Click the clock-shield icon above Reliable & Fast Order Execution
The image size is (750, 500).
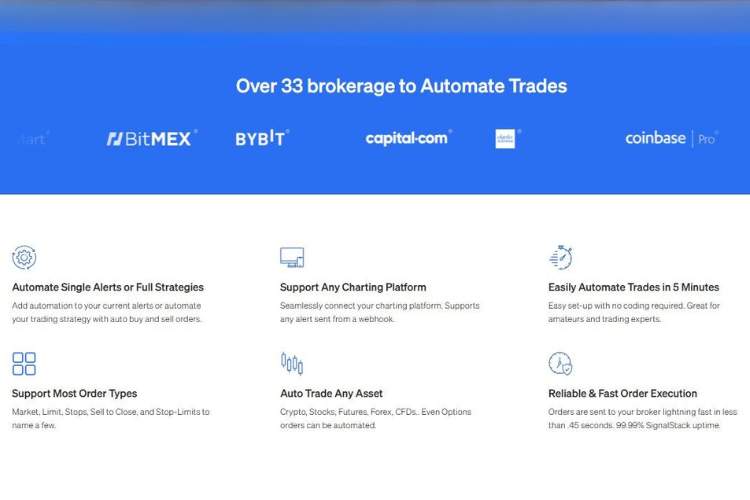560,363
